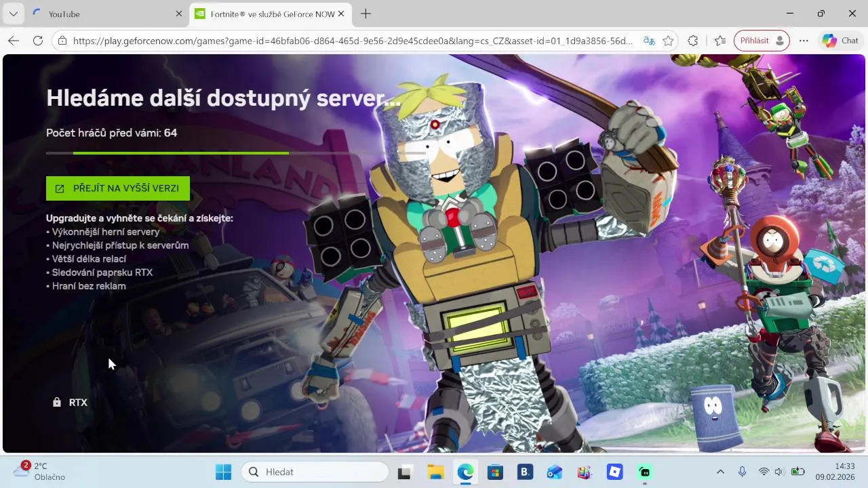Click the Microsoft Edge taskbar icon

pos(465,472)
